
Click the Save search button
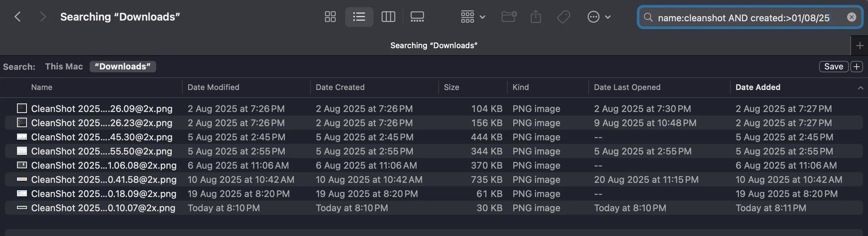834,67
